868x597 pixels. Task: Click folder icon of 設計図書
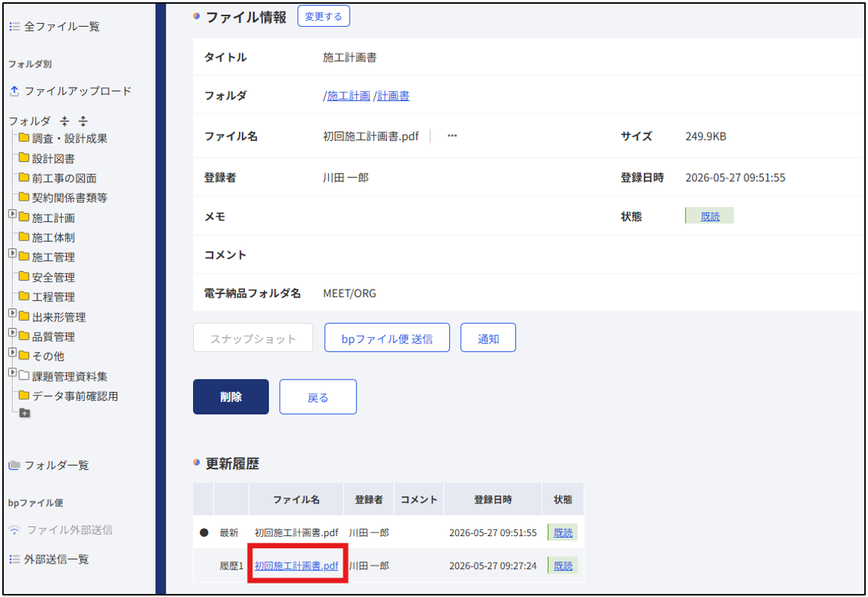[24, 157]
